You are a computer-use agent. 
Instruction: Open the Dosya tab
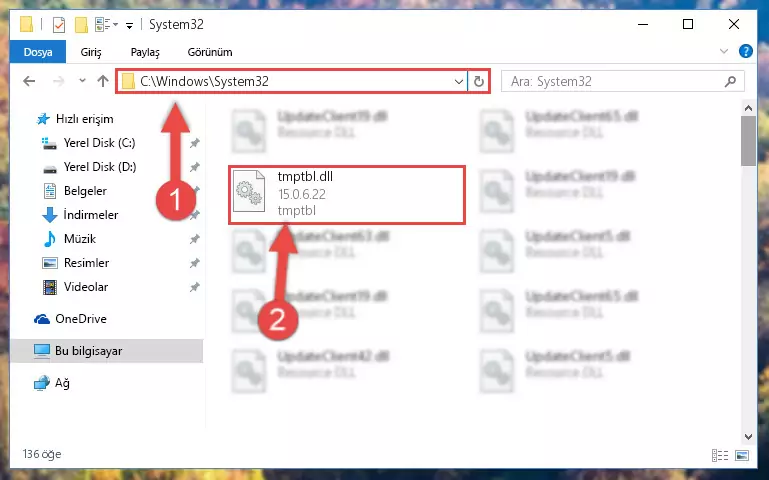(x=38, y=52)
